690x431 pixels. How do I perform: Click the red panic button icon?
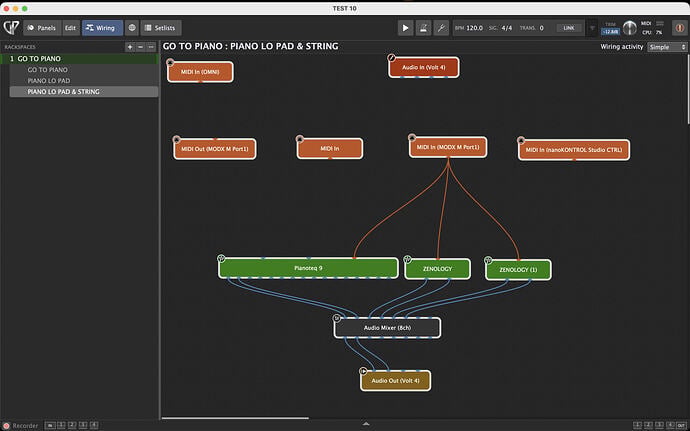[679, 28]
